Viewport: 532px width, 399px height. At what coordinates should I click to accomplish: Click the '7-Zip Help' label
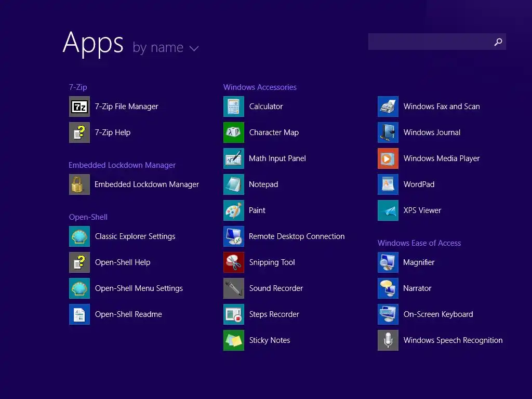point(113,132)
